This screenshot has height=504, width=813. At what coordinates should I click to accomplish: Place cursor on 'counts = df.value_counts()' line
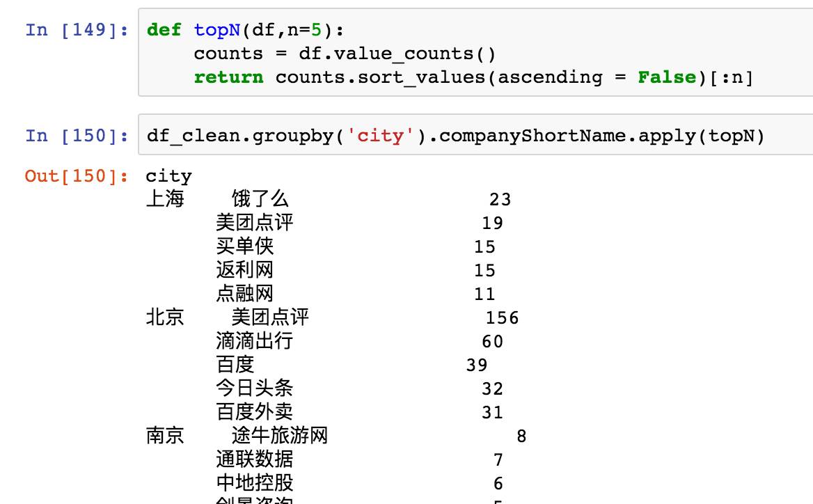tap(345, 54)
